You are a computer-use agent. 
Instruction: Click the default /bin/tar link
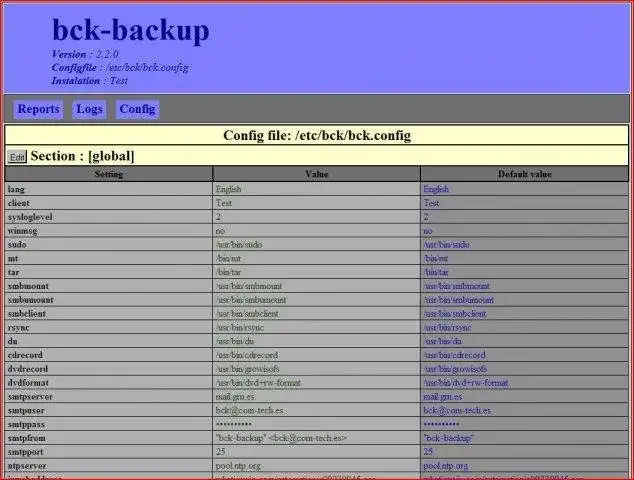point(435,272)
